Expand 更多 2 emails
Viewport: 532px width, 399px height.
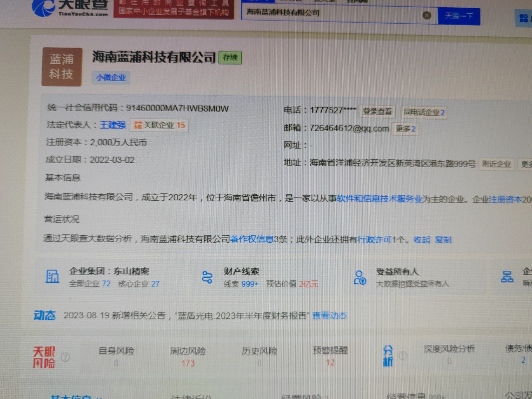coord(405,129)
